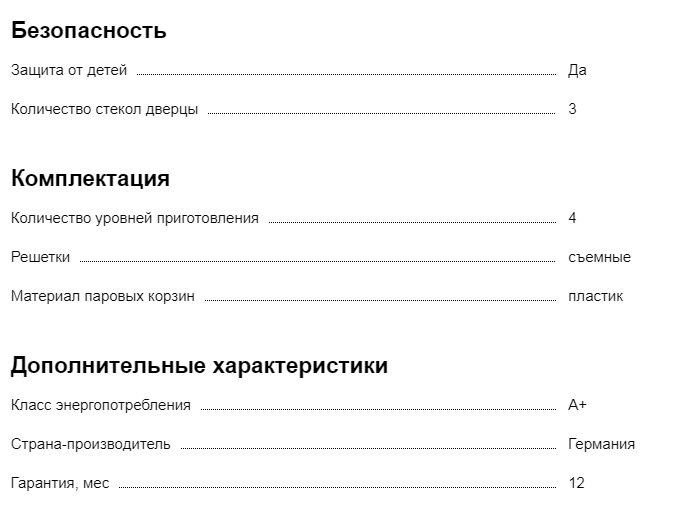Select the Защита от детей label
The width and height of the screenshot is (688, 521).
coord(69,70)
